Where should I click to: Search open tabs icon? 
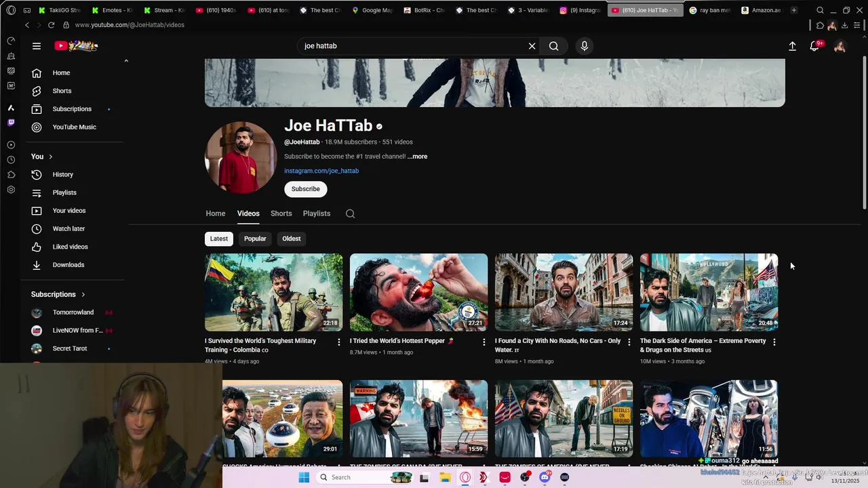pos(820,10)
